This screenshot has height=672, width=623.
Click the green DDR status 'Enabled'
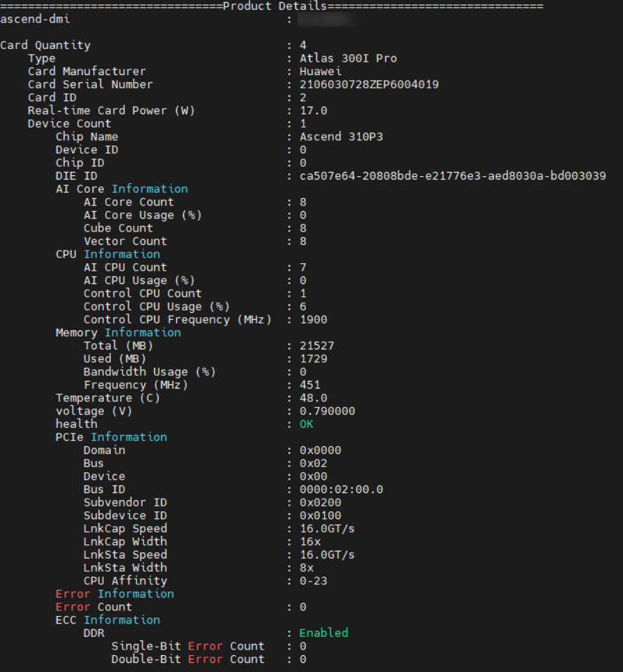[x=323, y=633]
